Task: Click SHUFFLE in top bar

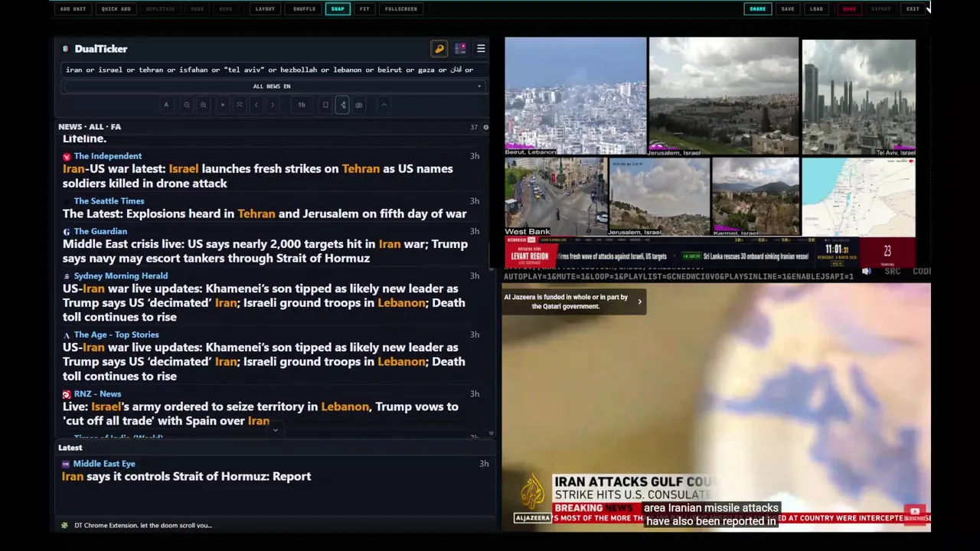Action: click(x=304, y=8)
